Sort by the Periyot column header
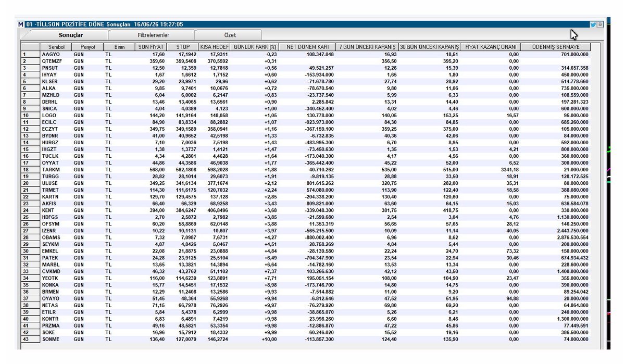 point(87,47)
